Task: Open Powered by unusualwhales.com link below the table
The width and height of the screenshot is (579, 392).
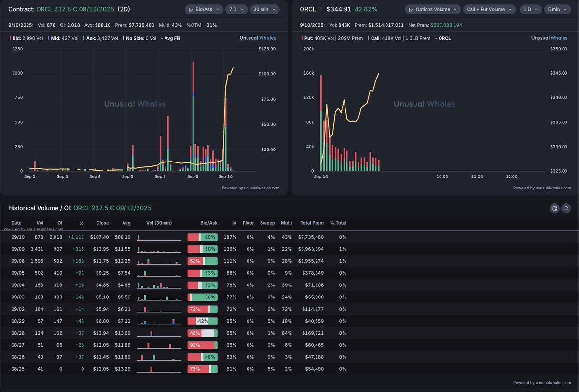Action: point(542,383)
